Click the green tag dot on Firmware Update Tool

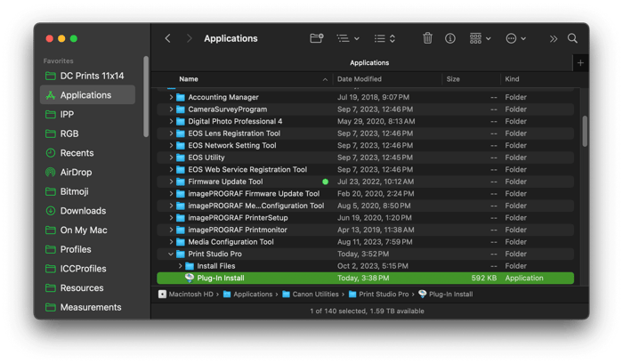click(x=326, y=182)
